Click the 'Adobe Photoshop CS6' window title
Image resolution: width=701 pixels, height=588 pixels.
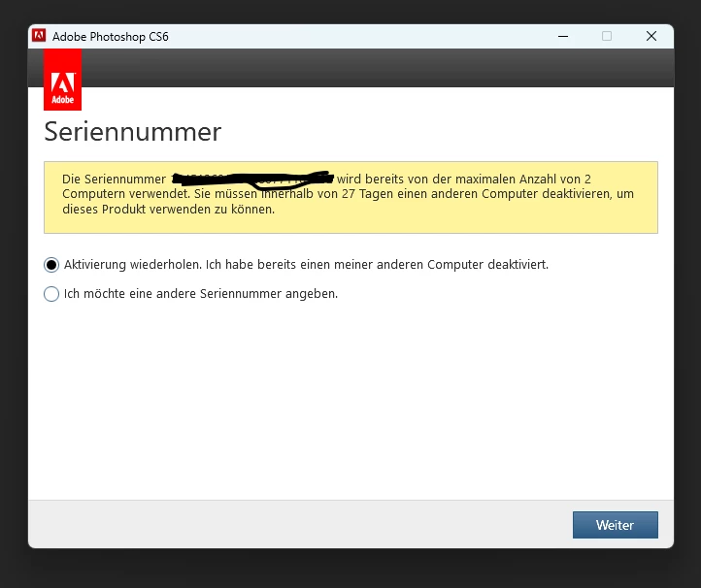111,37
